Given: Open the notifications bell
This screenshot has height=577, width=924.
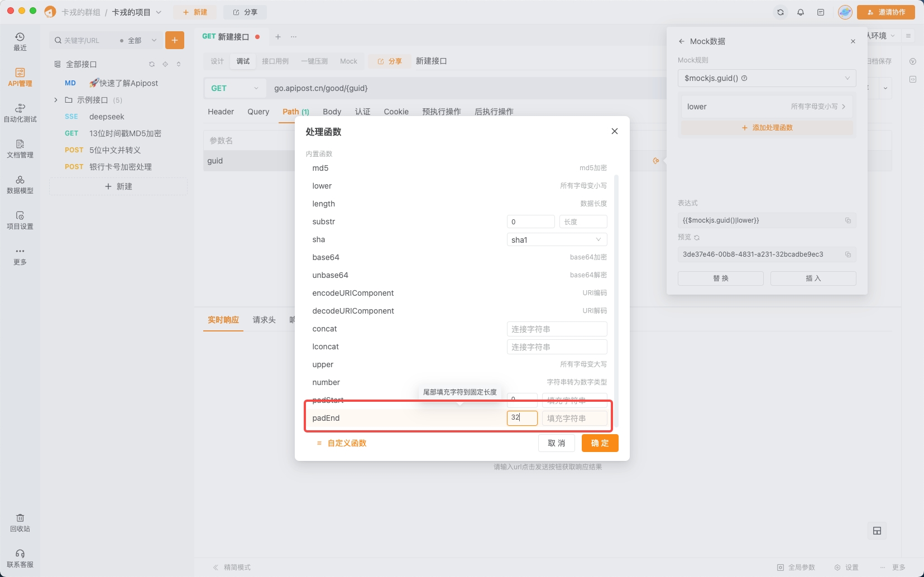Looking at the screenshot, I should (801, 12).
